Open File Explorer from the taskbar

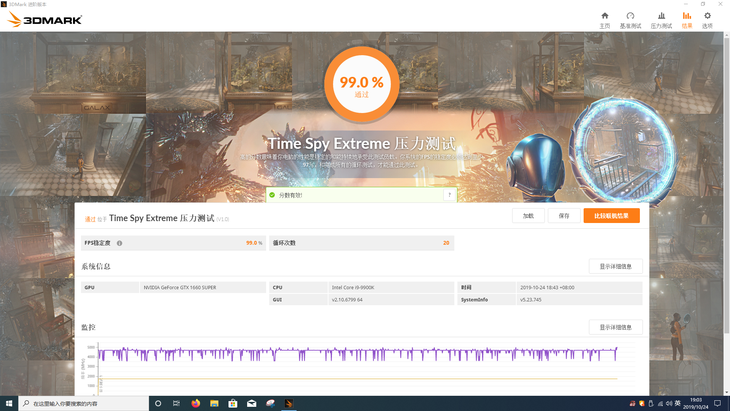point(214,404)
